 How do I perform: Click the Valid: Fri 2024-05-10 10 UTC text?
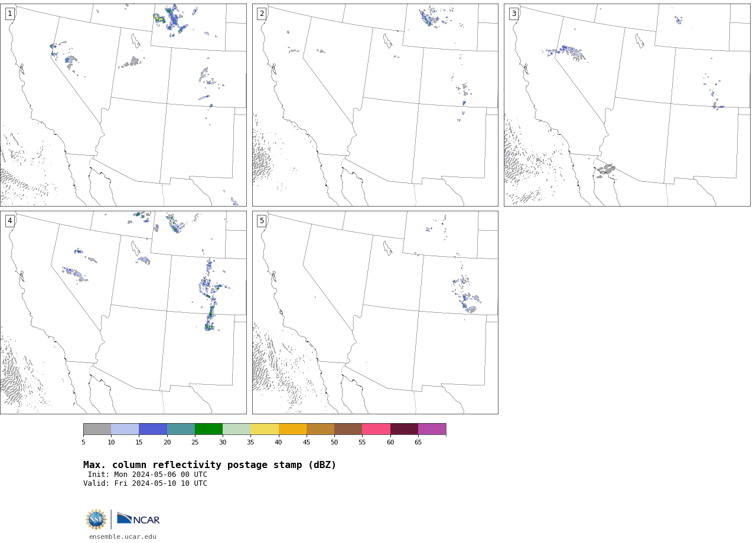coord(145,483)
